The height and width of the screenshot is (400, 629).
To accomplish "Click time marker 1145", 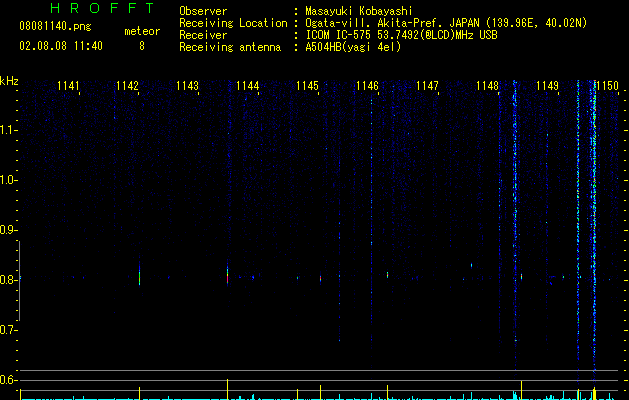I will click(x=307, y=86).
